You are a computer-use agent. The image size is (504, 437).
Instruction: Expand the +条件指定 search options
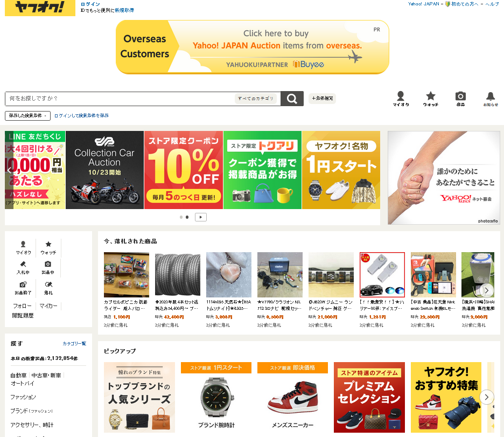tap(322, 99)
